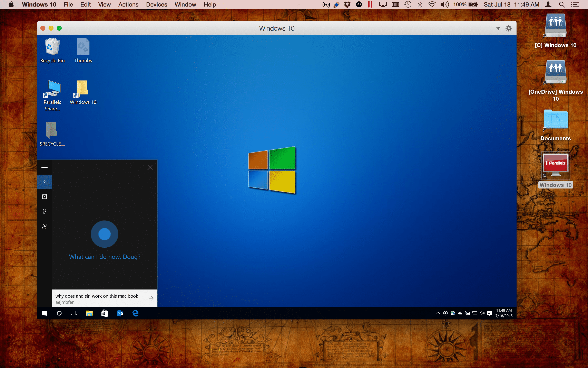Open the Window menu
Viewport: 588px width, 368px height.
coord(185,4)
